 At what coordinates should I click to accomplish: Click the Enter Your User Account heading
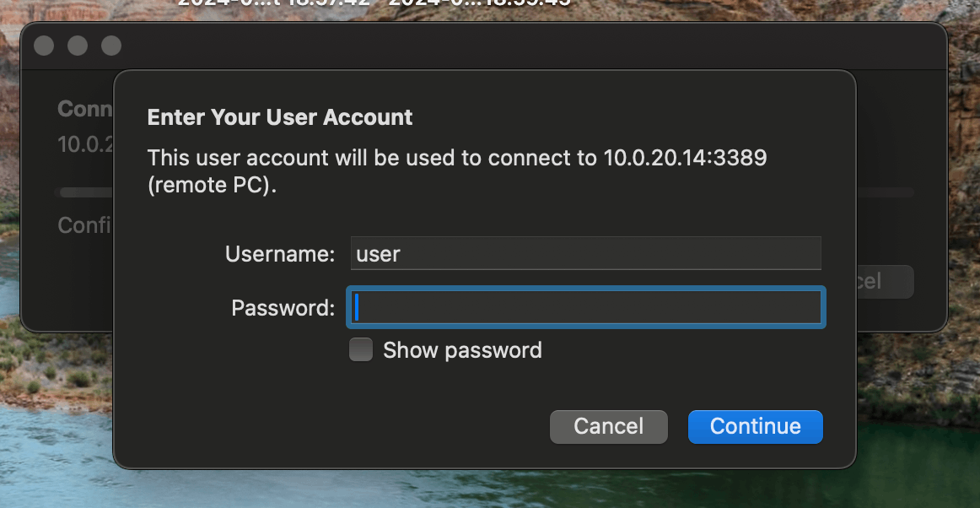280,117
